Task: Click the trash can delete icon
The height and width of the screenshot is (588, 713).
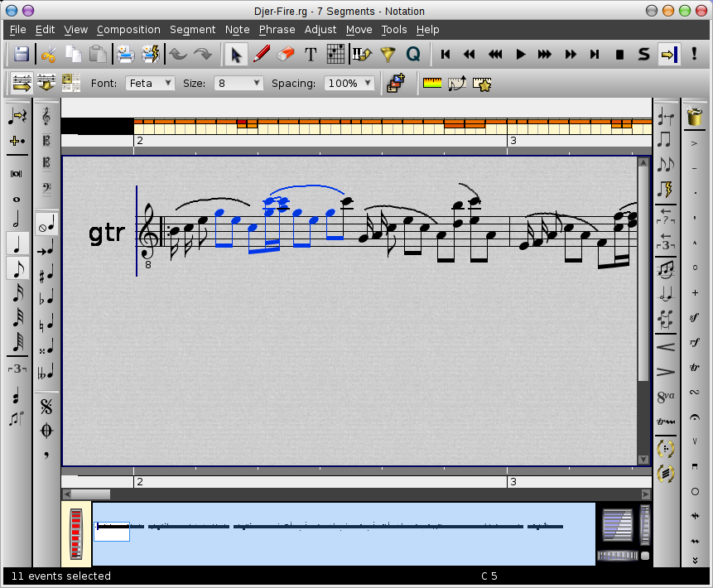Action: tap(694, 116)
